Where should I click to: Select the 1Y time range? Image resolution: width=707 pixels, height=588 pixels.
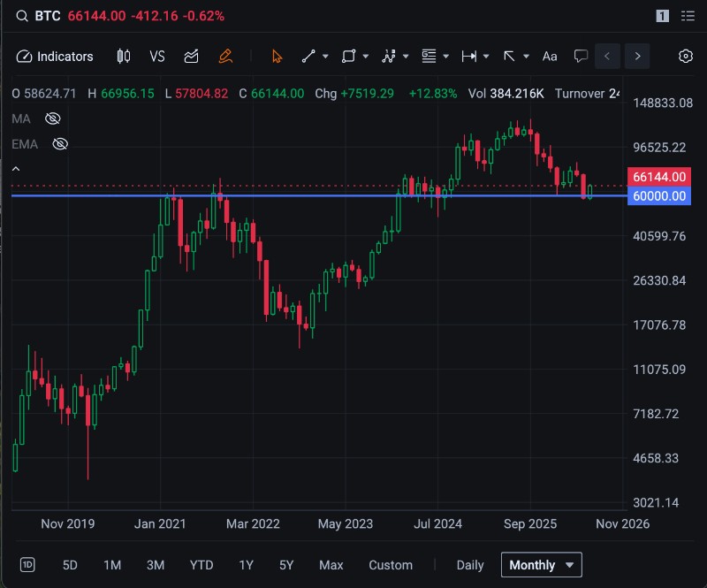point(247,565)
